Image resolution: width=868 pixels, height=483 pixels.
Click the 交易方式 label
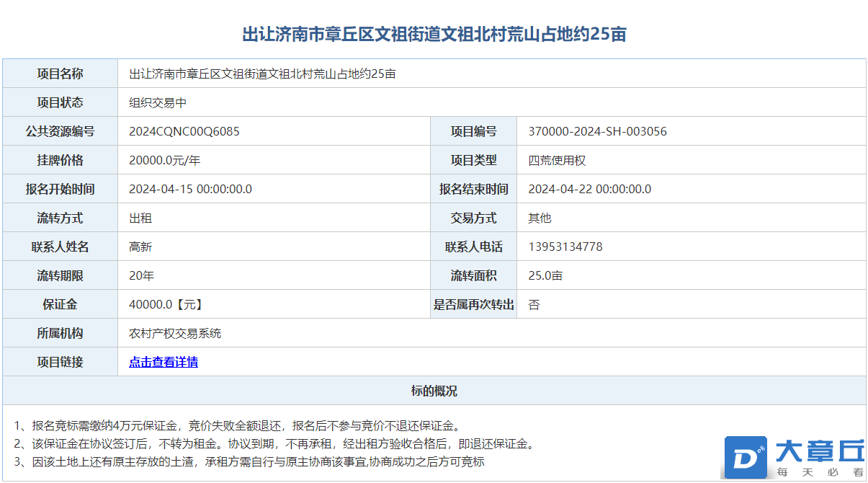(x=473, y=218)
